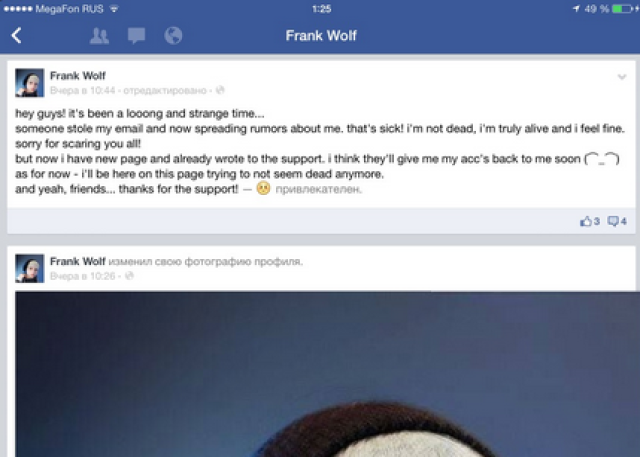640x457 pixels.
Task: Tap the public globe icon beside 10:26 timestamp
Action: pos(129,276)
